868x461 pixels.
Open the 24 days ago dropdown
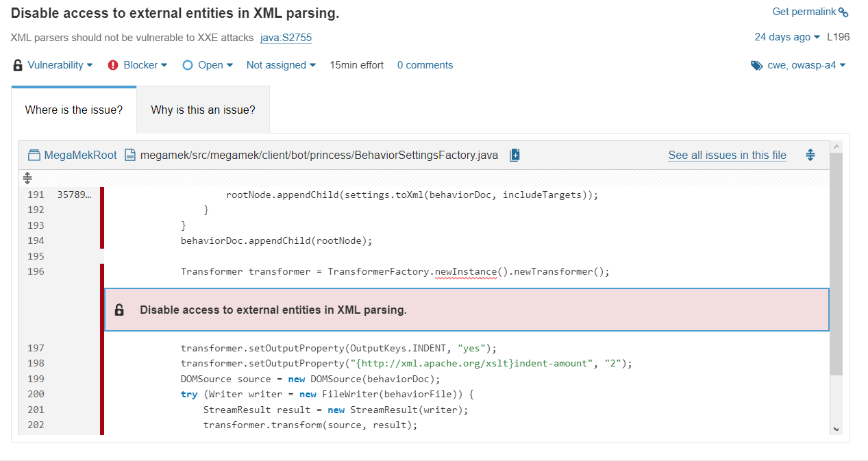786,37
